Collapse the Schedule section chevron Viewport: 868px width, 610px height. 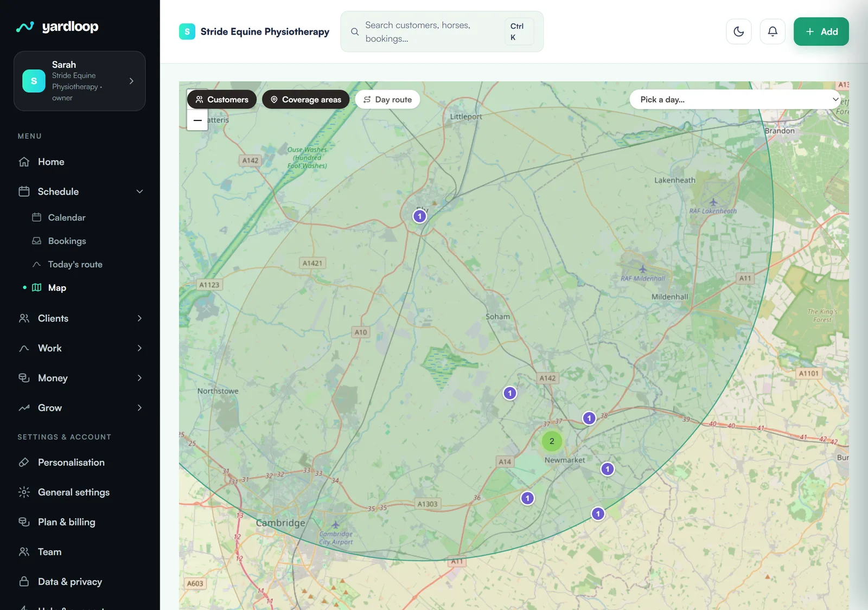(x=139, y=191)
